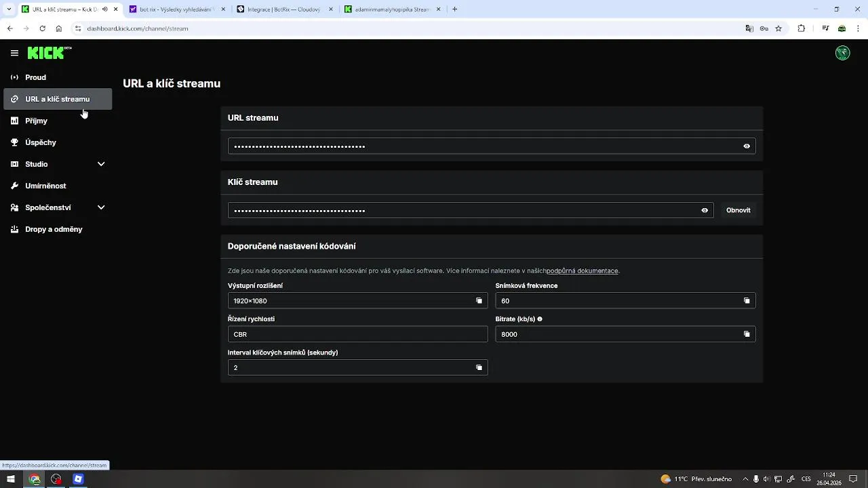This screenshot has height=488, width=868.
Task: Open the podpůrná dokumentace link
Action: [583, 271]
